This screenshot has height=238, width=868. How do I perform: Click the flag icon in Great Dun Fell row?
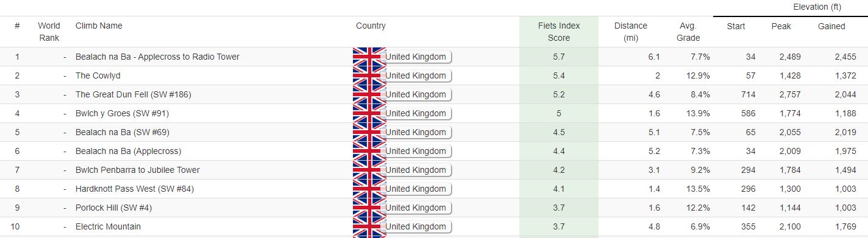click(369, 94)
